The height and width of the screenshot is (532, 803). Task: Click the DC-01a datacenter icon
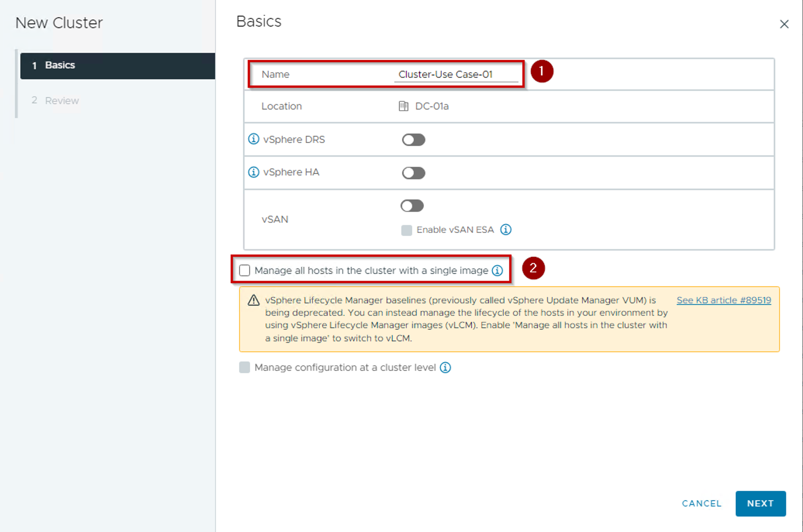pos(403,106)
